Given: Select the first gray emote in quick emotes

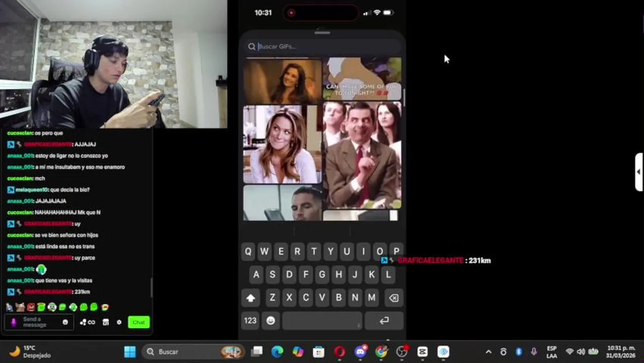Looking at the screenshot, I should pyautogui.click(x=10, y=307).
